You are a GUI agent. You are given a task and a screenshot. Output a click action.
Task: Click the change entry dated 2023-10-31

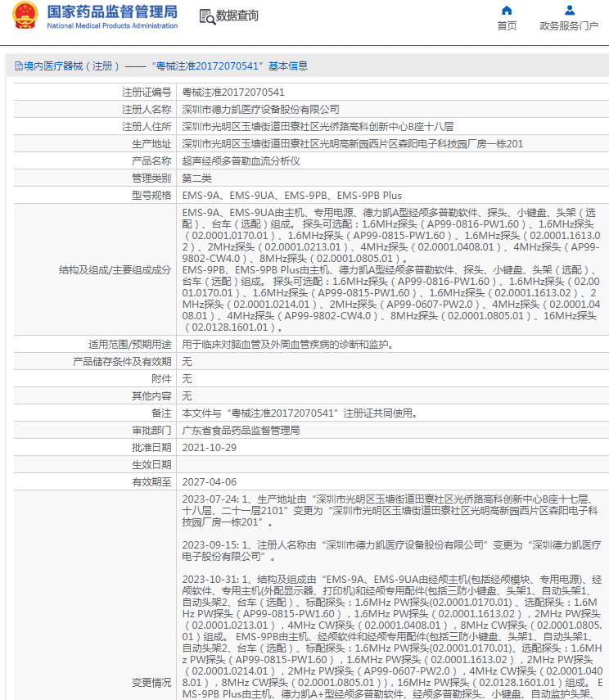[x=392, y=637]
